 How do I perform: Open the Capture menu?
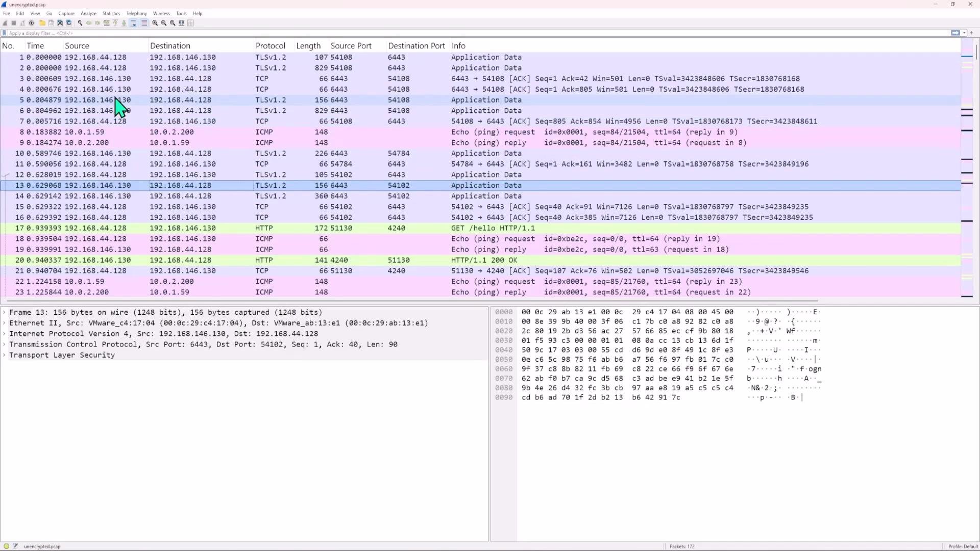point(66,13)
